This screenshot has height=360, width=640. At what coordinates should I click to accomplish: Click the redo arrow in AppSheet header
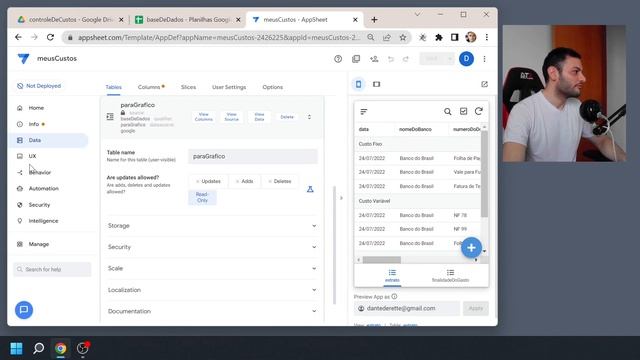406,59
